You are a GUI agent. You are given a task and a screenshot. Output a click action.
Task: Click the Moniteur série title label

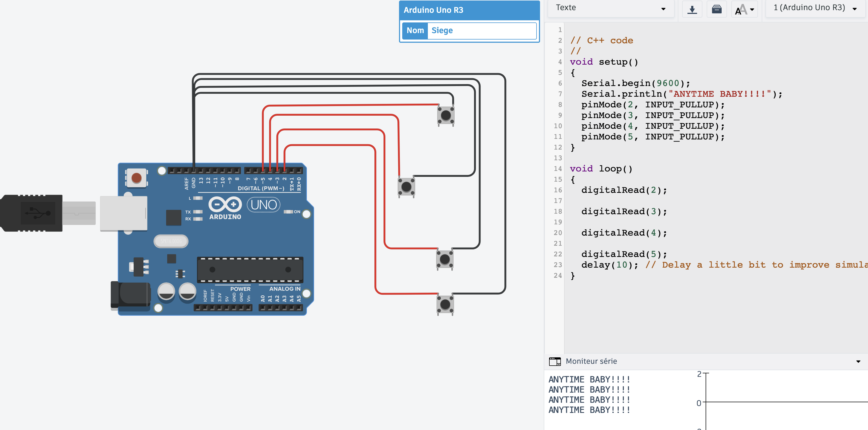(x=591, y=361)
